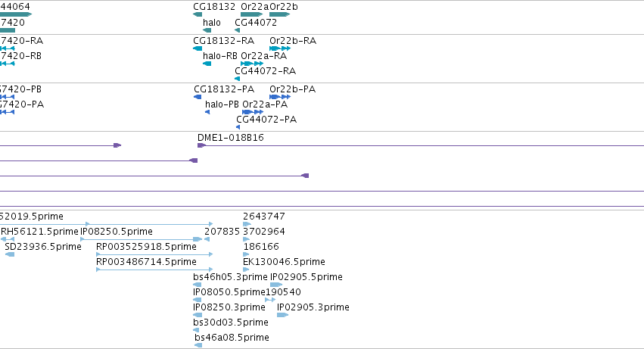Select the 190540 feature label

point(283,292)
